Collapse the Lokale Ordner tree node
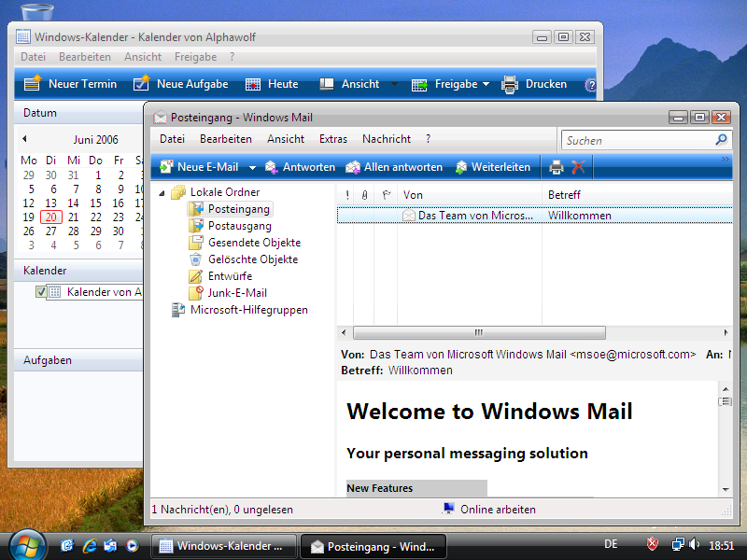747x560 pixels. (x=162, y=193)
